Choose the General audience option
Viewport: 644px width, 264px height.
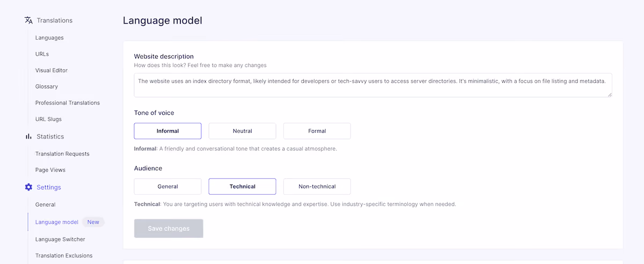pyautogui.click(x=167, y=187)
